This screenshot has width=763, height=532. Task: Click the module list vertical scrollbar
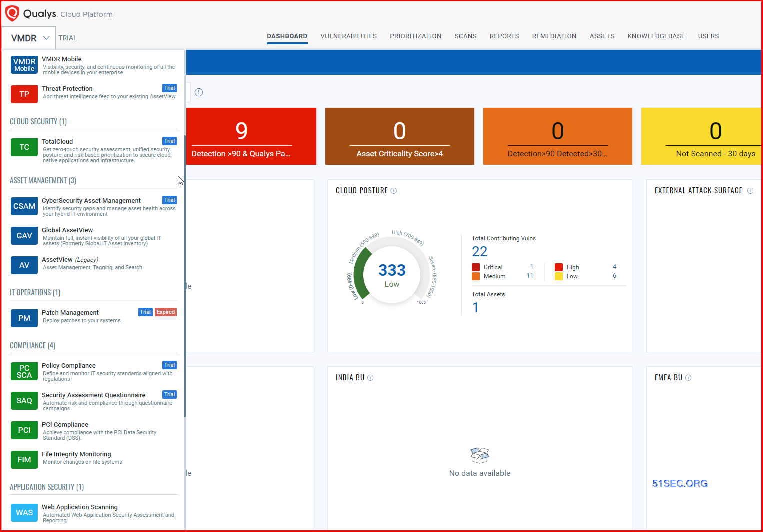(185, 276)
